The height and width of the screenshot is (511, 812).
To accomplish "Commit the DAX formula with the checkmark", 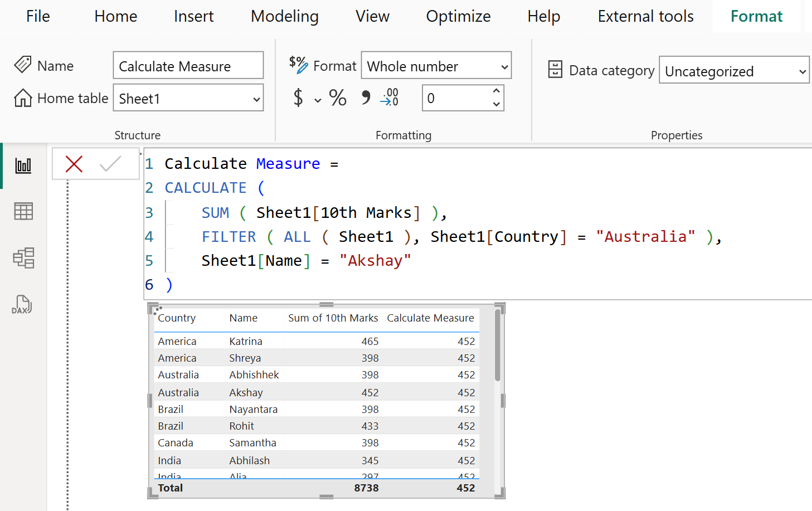I will coord(110,164).
